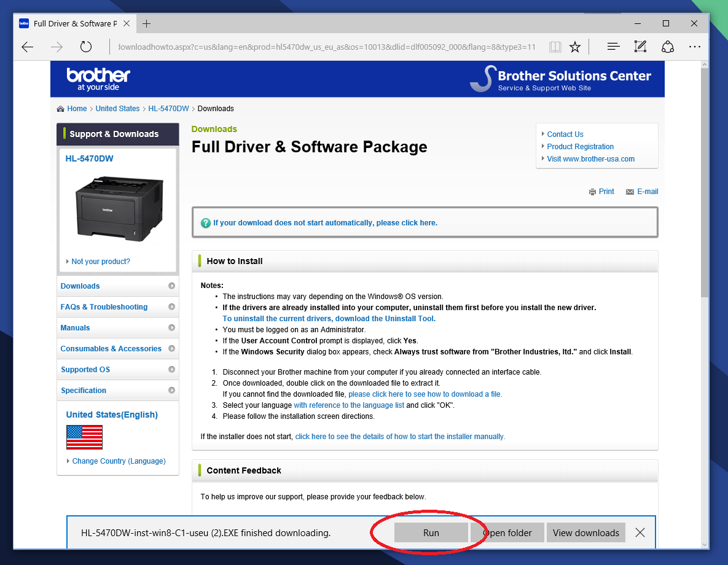Click the browser forward arrow
The height and width of the screenshot is (565, 728).
point(57,47)
